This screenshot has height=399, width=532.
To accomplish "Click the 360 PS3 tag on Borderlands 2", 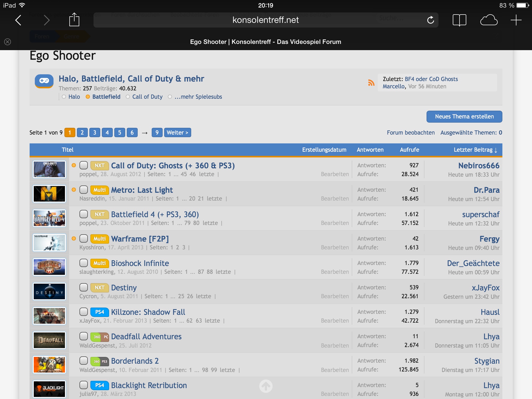I will (99, 361).
